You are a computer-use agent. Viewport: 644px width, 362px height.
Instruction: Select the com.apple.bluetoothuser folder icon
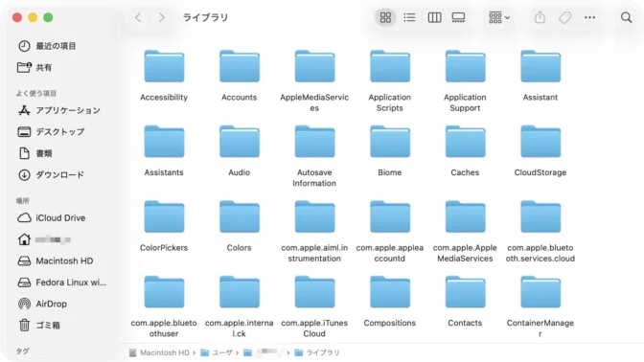pos(164,292)
